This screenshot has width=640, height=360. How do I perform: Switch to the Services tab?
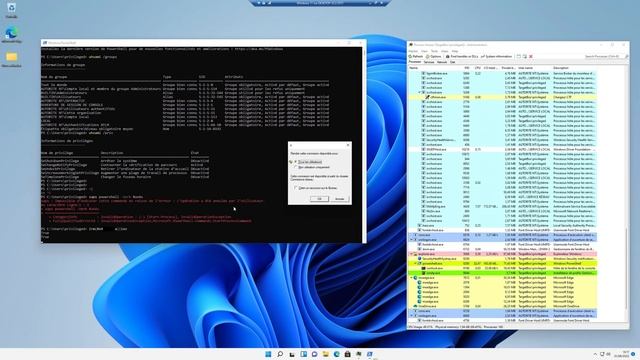pyautogui.click(x=429, y=62)
